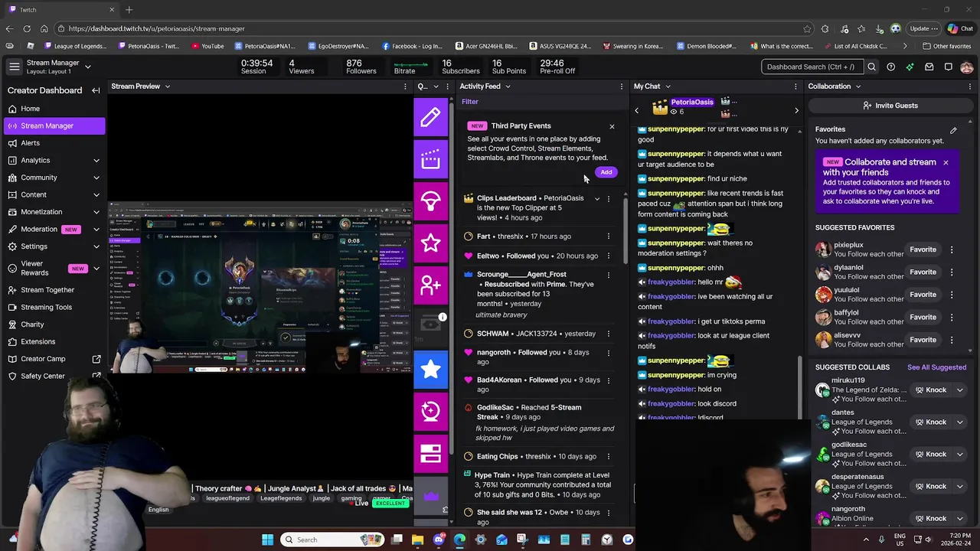Open the Collaboration panel dropdown
This screenshot has height=551, width=980.
point(858,86)
